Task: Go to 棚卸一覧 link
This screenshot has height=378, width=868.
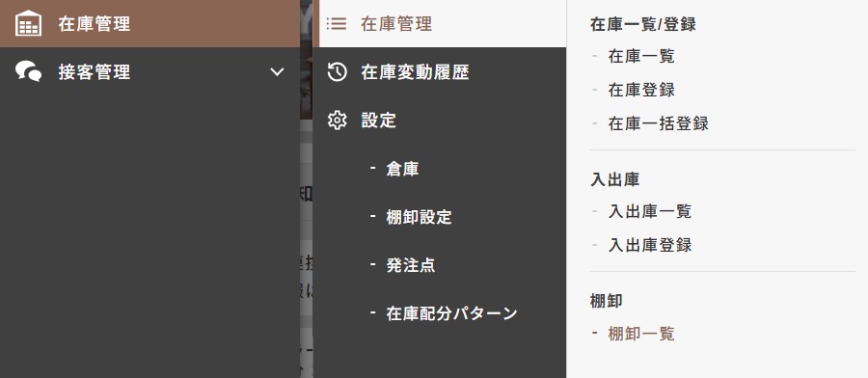Action: coord(641,334)
